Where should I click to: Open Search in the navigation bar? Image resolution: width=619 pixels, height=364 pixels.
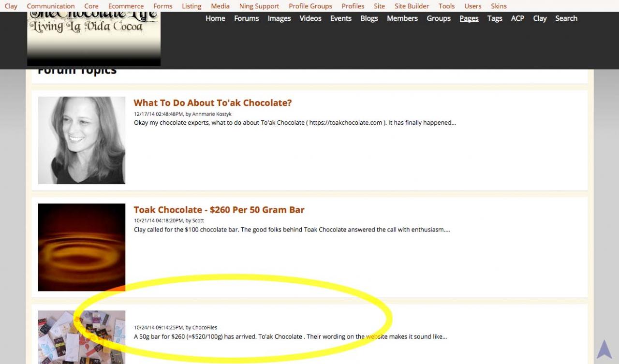point(566,18)
